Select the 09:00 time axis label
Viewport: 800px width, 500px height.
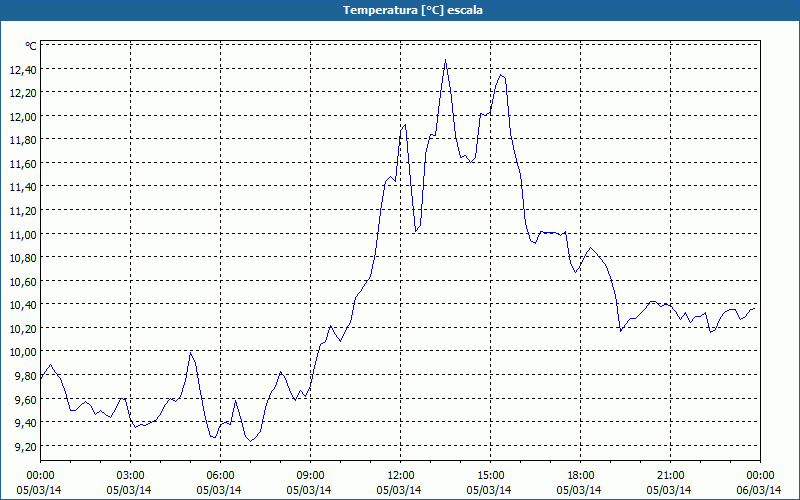coord(310,476)
